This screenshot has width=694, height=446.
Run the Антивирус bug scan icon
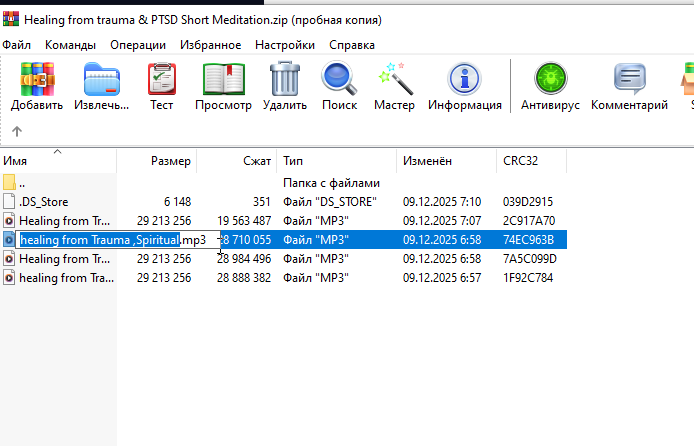click(x=550, y=79)
